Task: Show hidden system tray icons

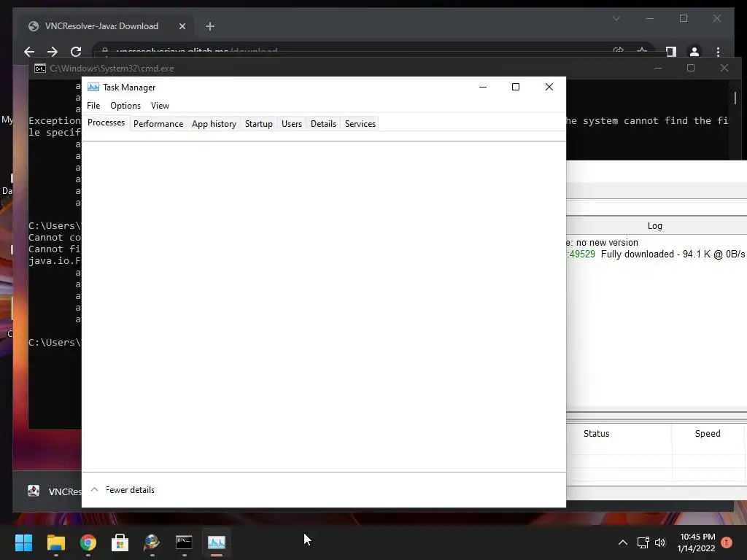Action: pyautogui.click(x=623, y=542)
